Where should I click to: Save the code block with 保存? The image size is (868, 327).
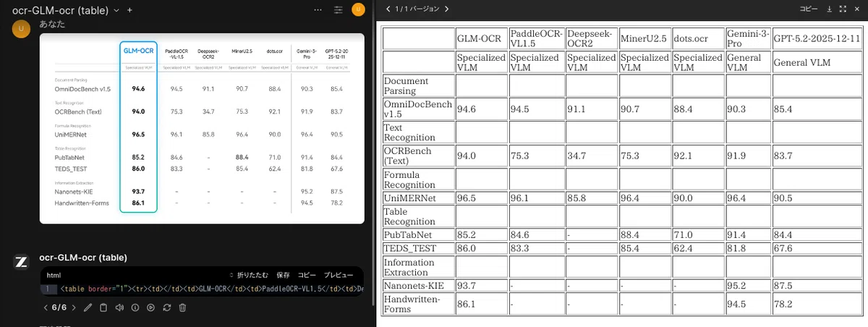[x=283, y=276]
